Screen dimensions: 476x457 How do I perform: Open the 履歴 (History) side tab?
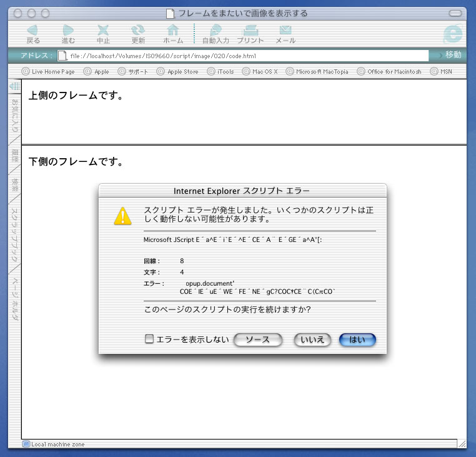(x=14, y=155)
